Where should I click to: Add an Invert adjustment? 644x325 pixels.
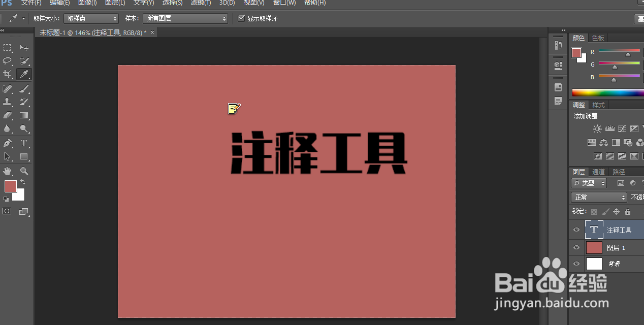(x=598, y=156)
